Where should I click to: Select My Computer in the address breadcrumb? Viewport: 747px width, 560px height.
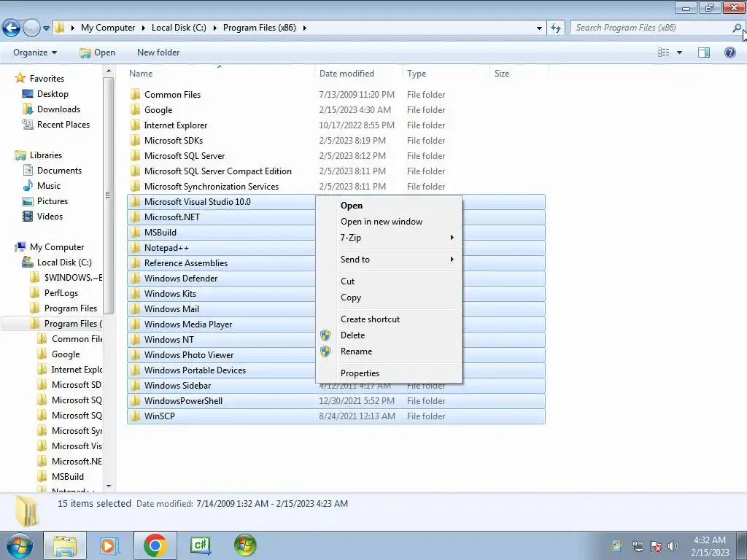coord(108,28)
